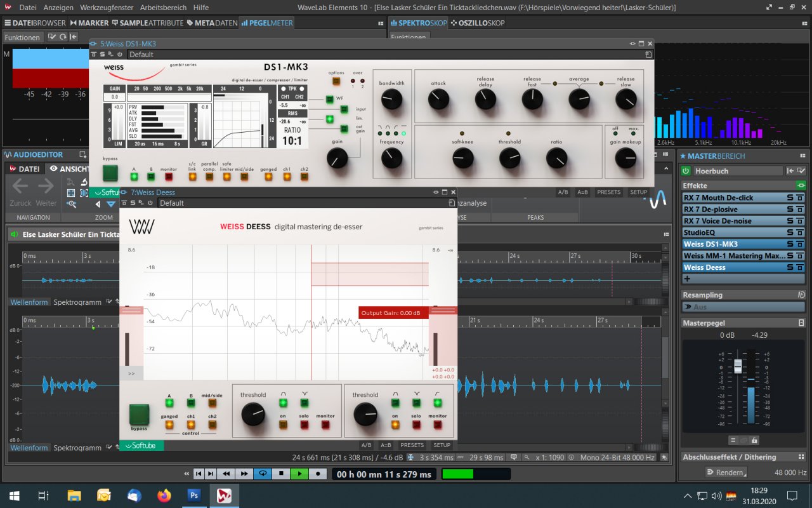Open the Masterbereich panel options menu icon
812x508 pixels.
pos(802,156)
